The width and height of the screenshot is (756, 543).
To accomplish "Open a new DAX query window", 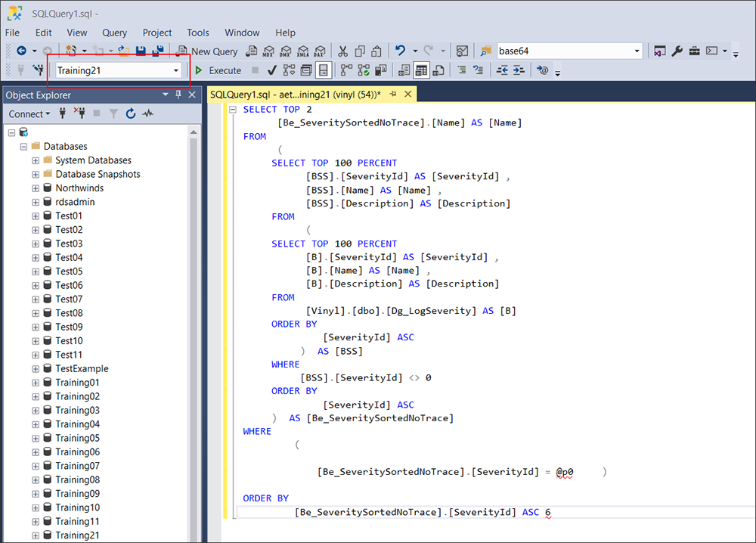I will [x=319, y=51].
